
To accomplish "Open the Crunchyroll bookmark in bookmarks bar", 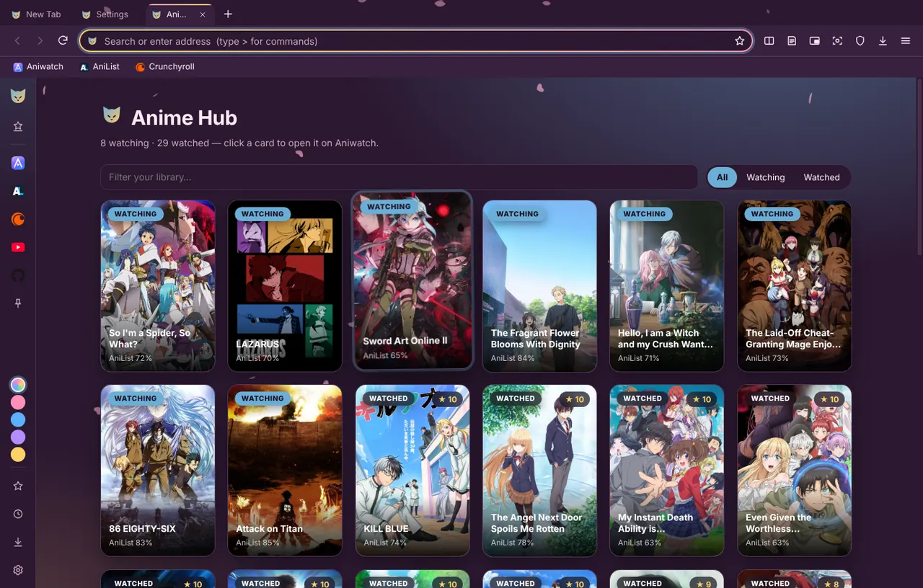I will coord(165,66).
